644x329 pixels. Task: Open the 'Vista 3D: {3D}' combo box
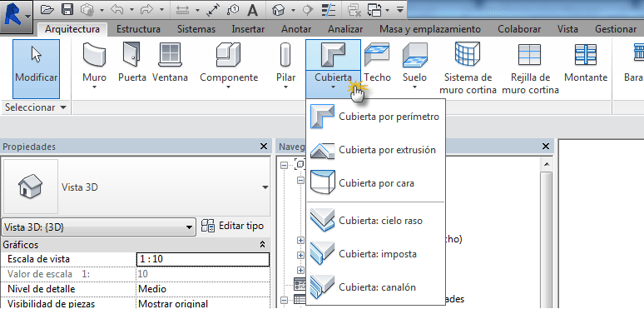click(x=98, y=227)
